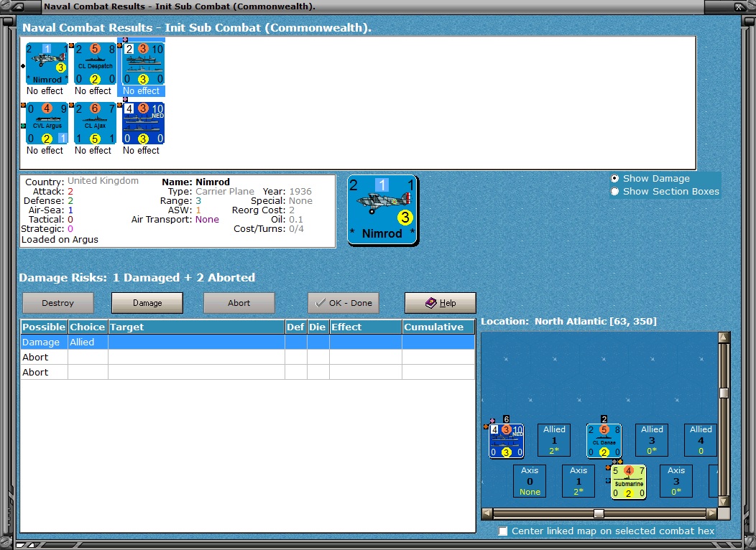Select the first Abort row in the table
This screenshot has width=756, height=550.
(x=248, y=357)
